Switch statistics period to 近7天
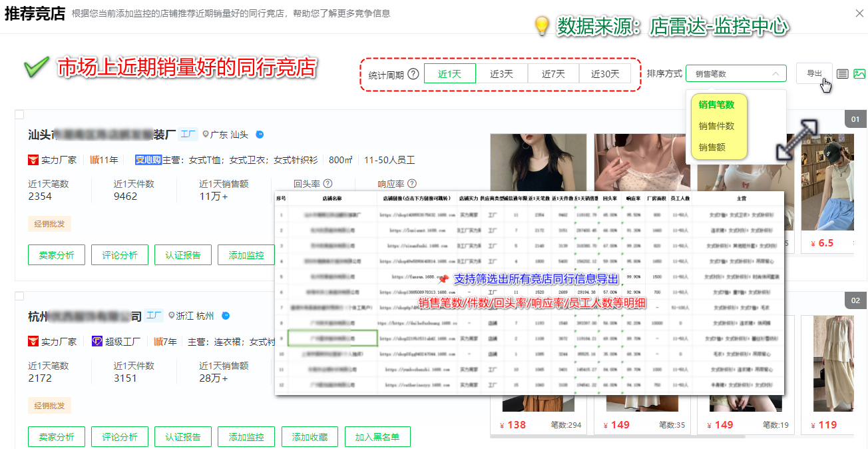This screenshot has width=868, height=449. pyautogui.click(x=553, y=74)
